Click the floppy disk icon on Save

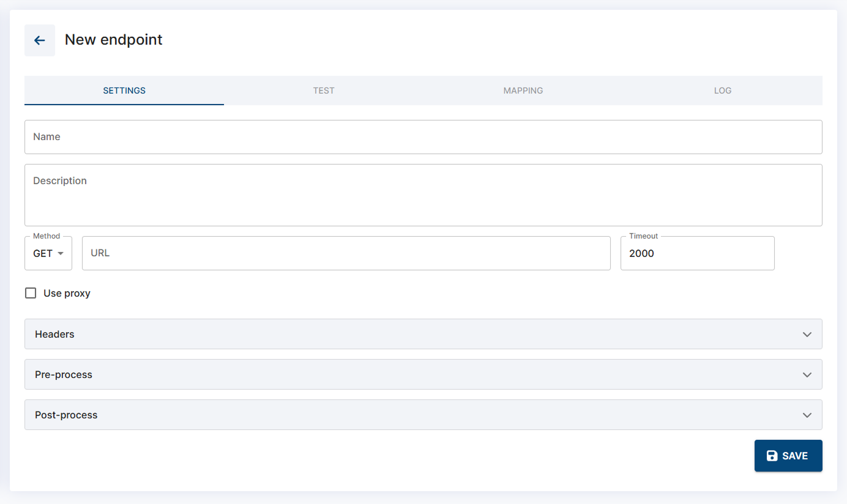tap(772, 456)
